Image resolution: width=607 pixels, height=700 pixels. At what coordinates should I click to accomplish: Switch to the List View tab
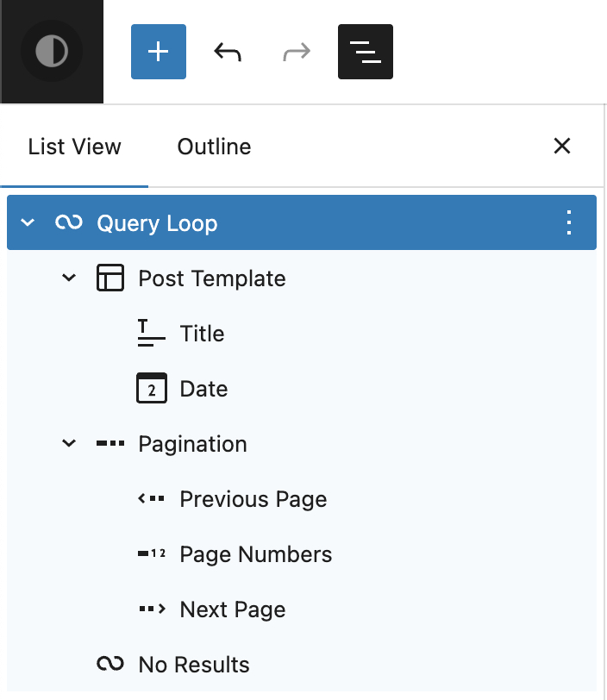pyautogui.click(x=74, y=147)
